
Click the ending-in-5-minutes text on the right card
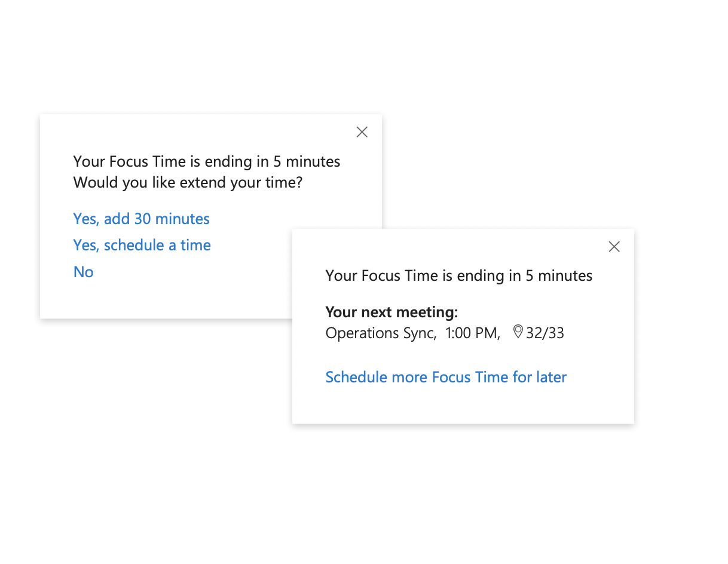(x=458, y=275)
